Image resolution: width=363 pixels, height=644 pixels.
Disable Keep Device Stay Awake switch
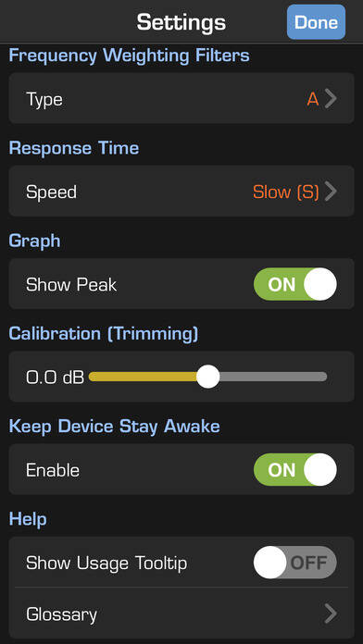295,469
